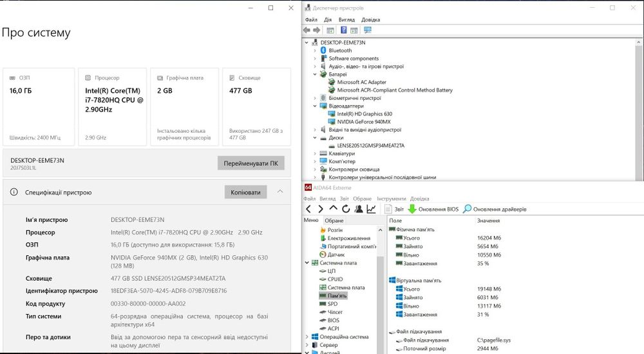Expand Bluetooth category in Device Manager

click(x=315, y=50)
